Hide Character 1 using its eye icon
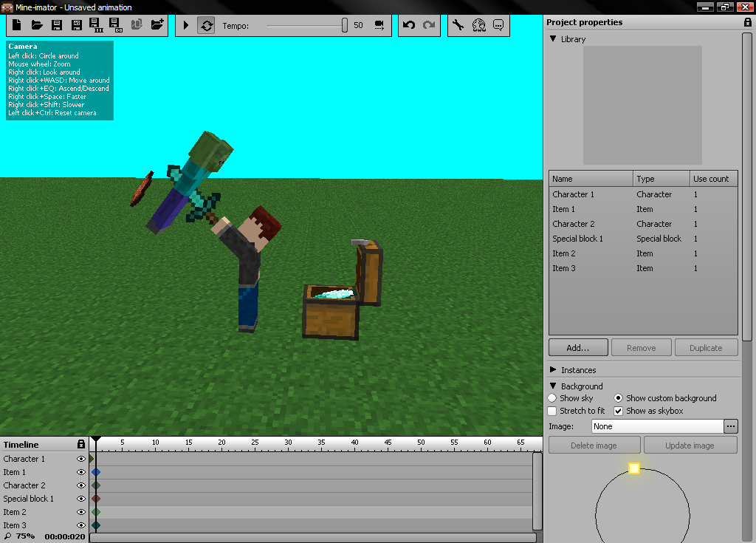Image resolution: width=756 pixels, height=543 pixels. (81, 459)
